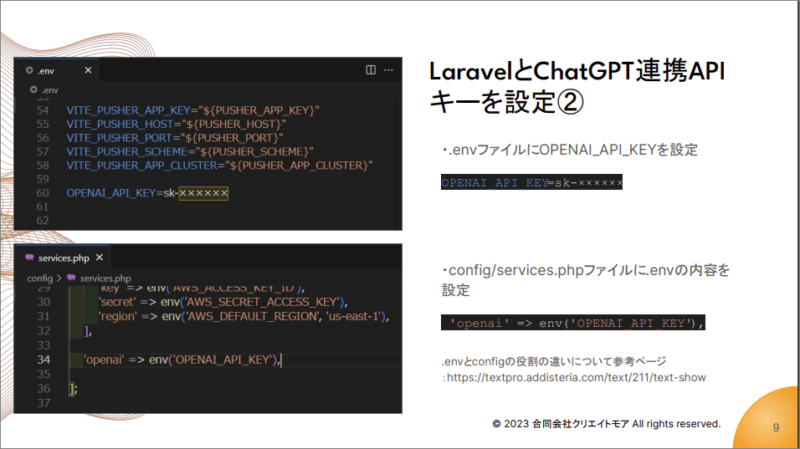Select the highlighted ×××××× key value
Screen dimensions: 800x449
pos(204,193)
